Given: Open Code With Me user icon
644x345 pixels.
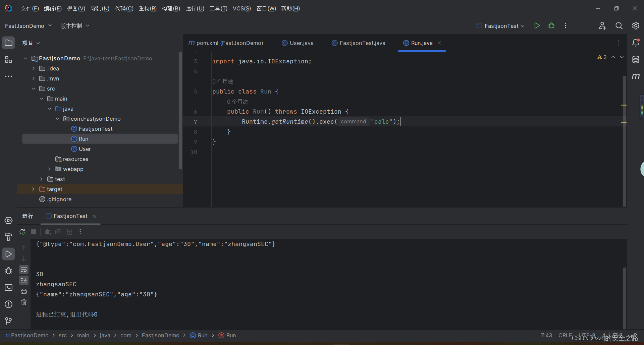Looking at the screenshot, I should click(602, 25).
